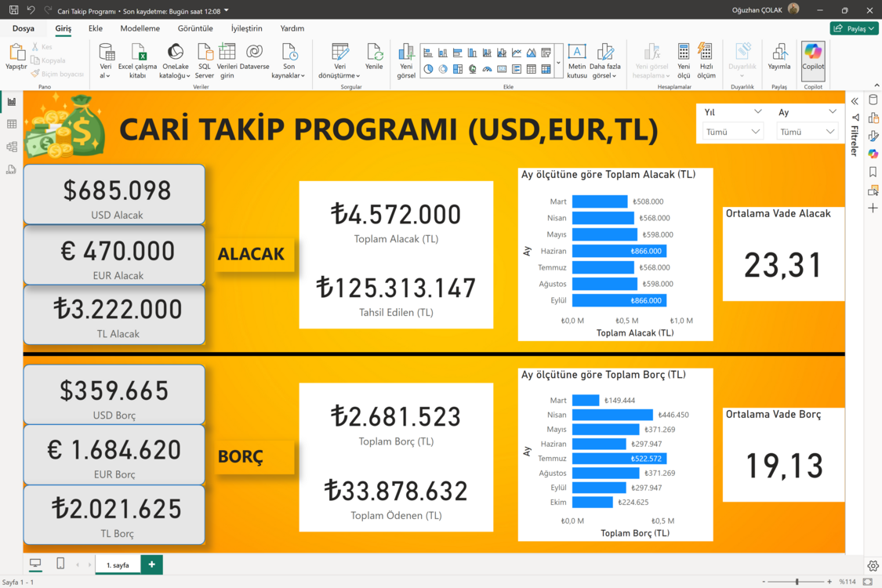
Task: Click the Dataverse icon
Action: (x=254, y=53)
